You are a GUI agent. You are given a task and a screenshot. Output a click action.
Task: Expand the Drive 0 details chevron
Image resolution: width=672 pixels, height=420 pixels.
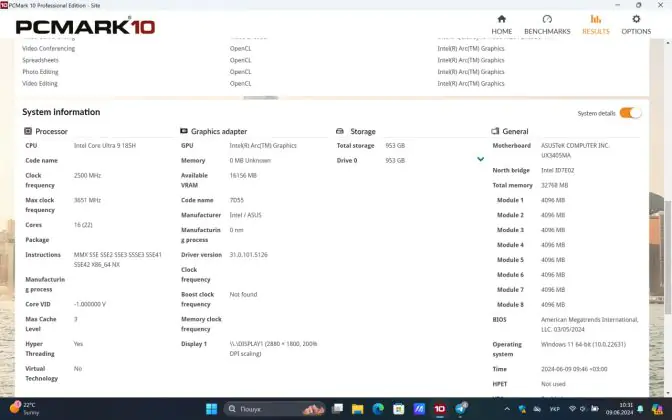[480, 159]
